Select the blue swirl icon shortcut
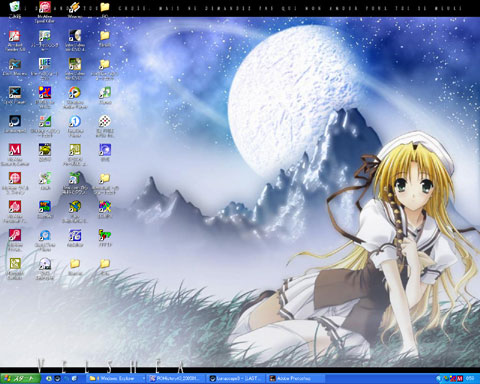 click(105, 150)
